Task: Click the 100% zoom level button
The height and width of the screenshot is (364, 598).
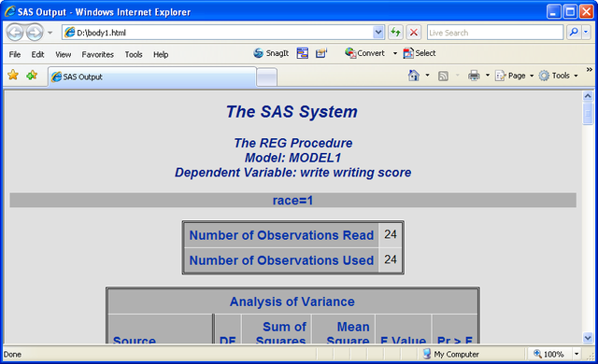Action: coord(548,354)
